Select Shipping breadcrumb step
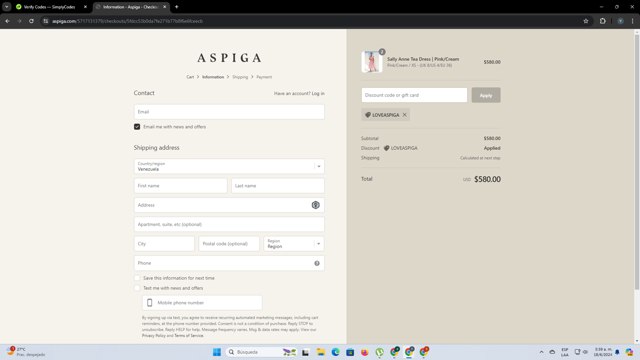 tap(240, 77)
